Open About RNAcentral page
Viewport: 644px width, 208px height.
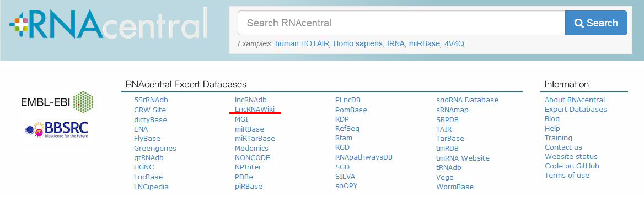coord(575,100)
